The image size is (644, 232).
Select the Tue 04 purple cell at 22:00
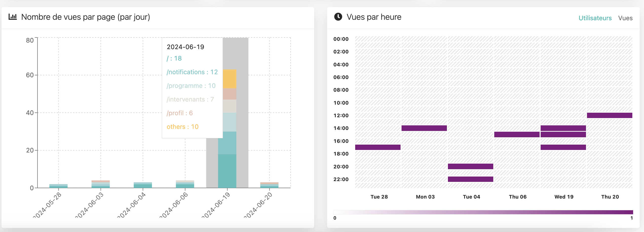pos(470,179)
